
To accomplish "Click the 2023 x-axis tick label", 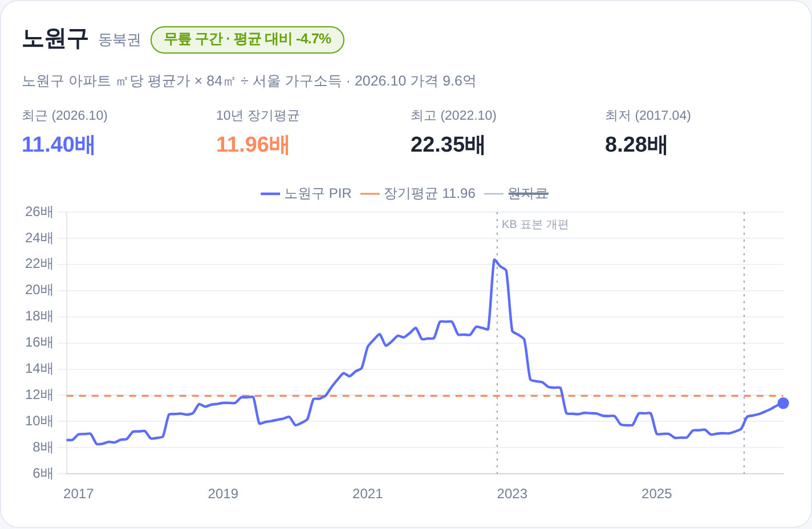I will pos(512,494).
